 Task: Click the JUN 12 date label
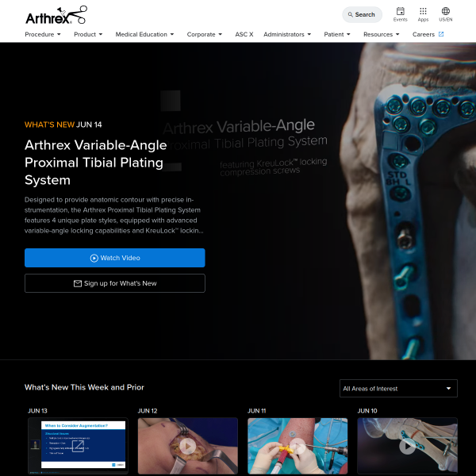click(x=148, y=411)
